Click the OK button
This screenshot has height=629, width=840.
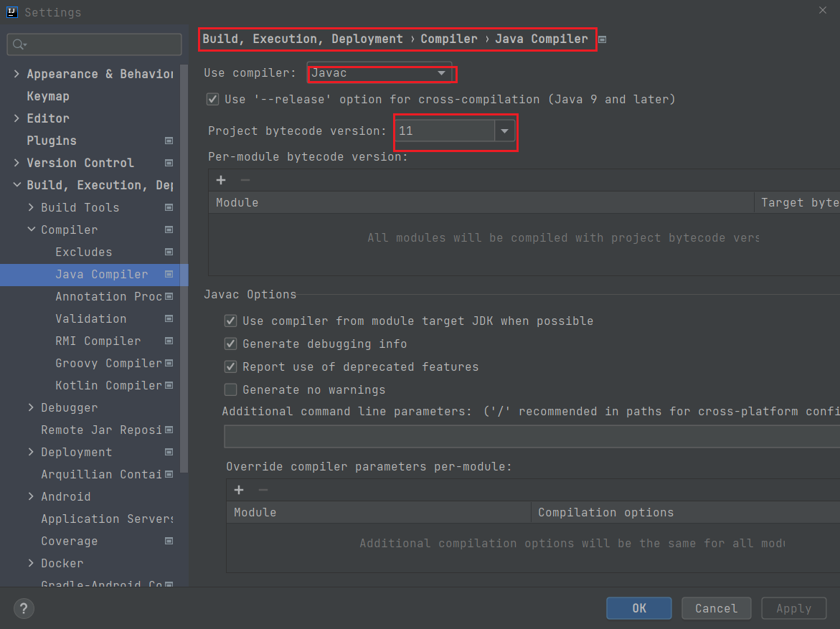638,607
